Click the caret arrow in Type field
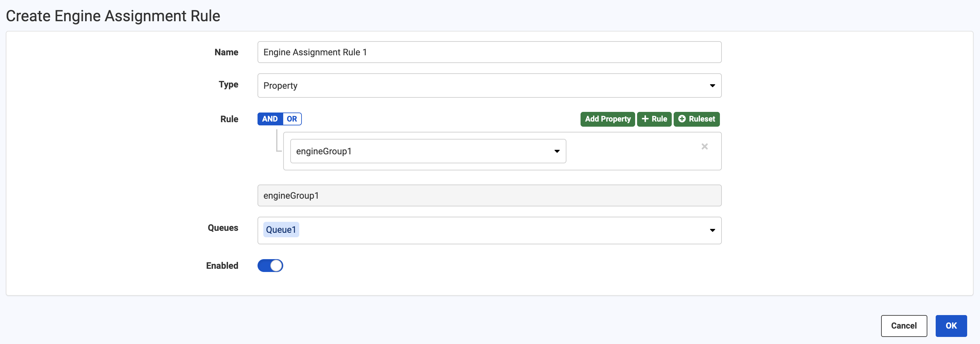 click(712, 86)
